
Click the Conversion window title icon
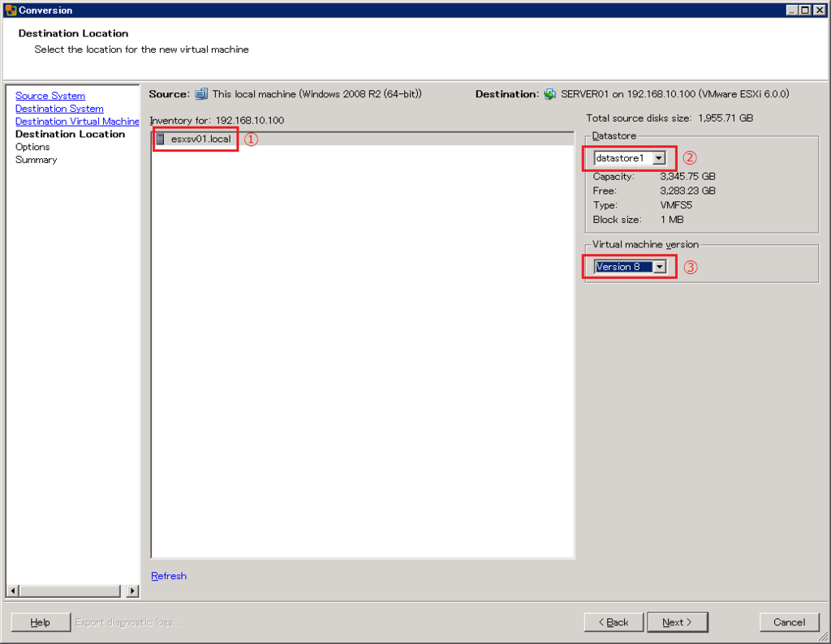(11, 10)
